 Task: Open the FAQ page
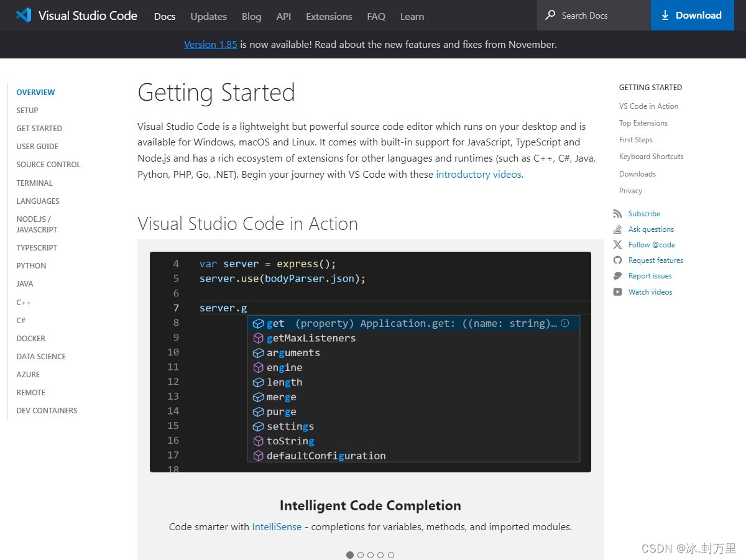376,16
